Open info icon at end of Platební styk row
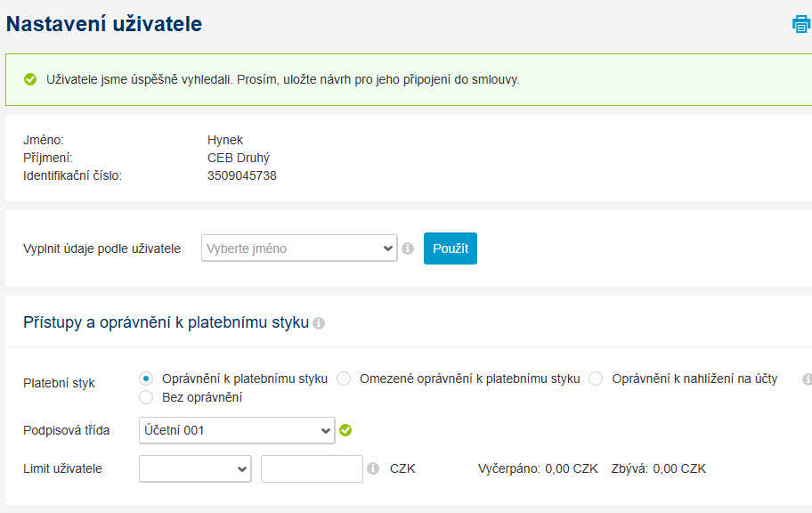The height and width of the screenshot is (513, 812). [x=807, y=379]
